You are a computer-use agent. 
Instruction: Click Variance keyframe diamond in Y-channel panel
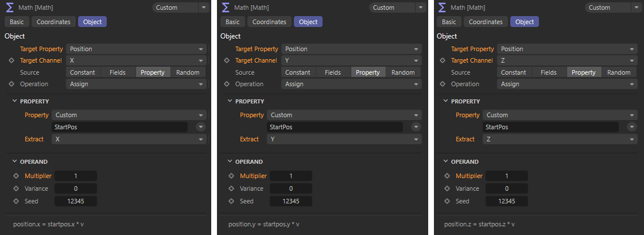pos(231,188)
